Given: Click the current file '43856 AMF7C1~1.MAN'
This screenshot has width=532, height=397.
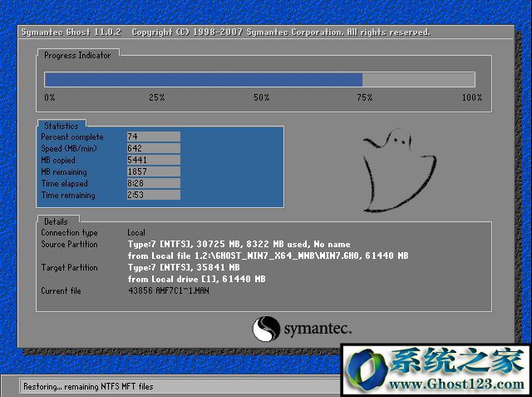Looking at the screenshot, I should [169, 290].
